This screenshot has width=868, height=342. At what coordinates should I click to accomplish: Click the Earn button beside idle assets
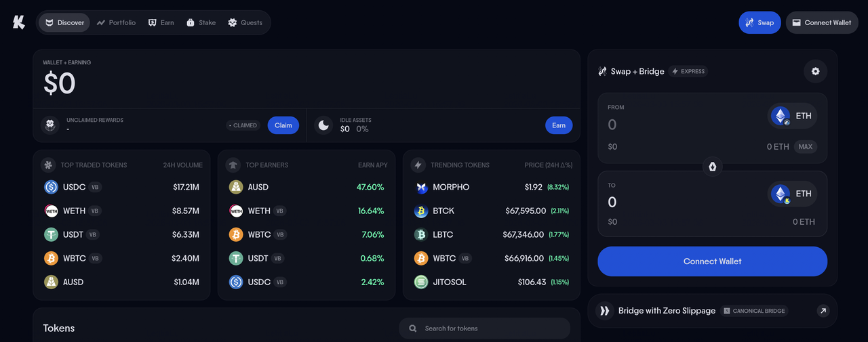559,125
